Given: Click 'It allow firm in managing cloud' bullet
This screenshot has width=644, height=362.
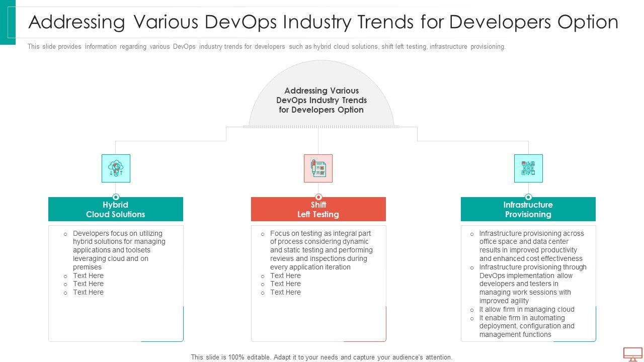Looking at the screenshot, I should coord(526,309).
